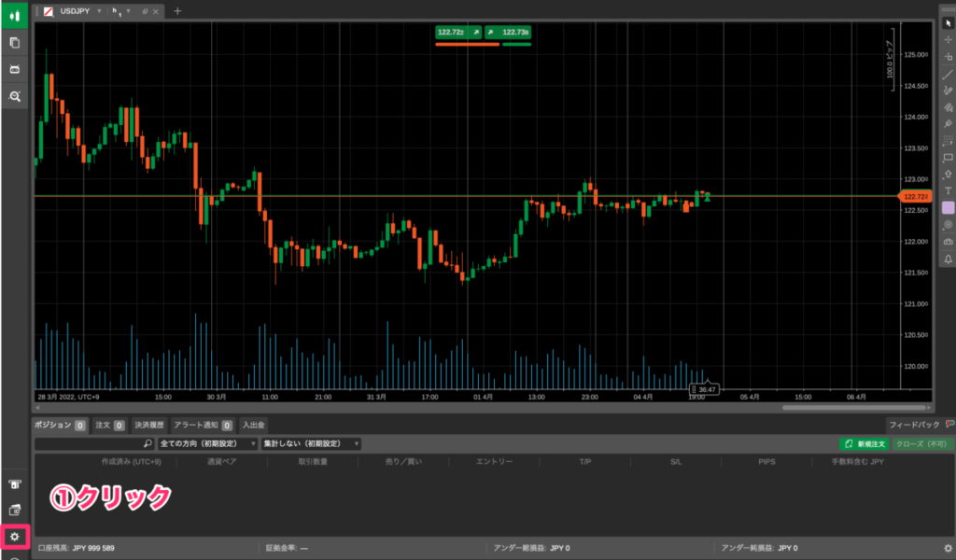Open the Trade candlestick section in sidebar
The image size is (956, 560).
pos(15,17)
